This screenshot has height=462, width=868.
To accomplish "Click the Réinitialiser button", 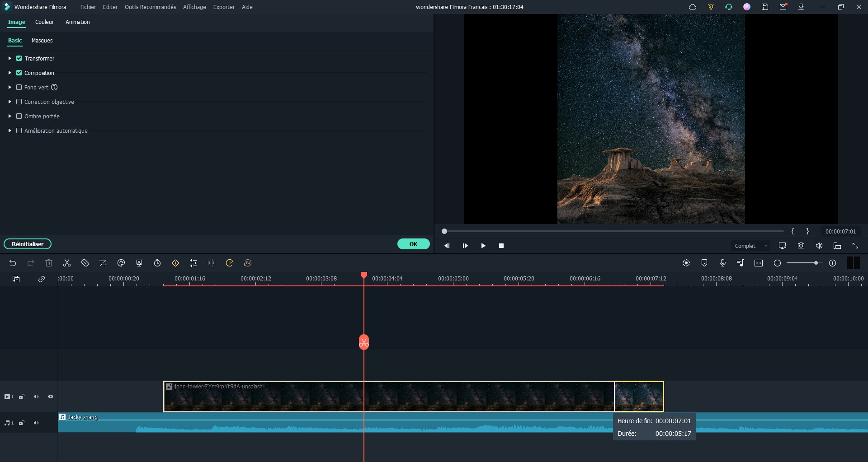I will [x=28, y=244].
